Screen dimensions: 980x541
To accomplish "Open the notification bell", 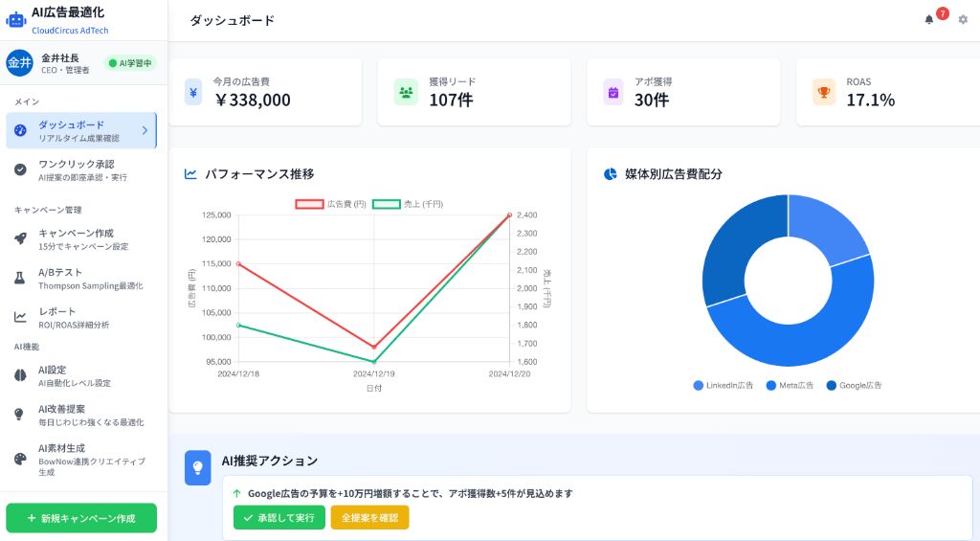I will pyautogui.click(x=928, y=19).
